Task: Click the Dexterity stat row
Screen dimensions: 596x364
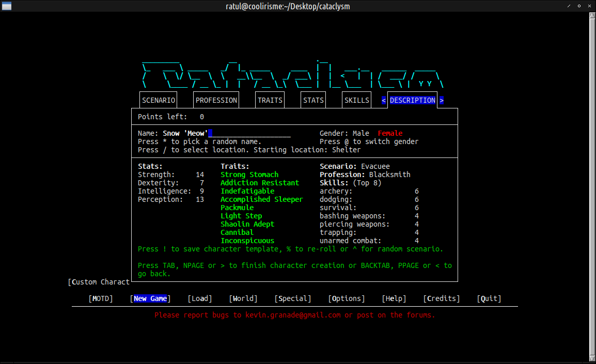Action: pyautogui.click(x=171, y=183)
